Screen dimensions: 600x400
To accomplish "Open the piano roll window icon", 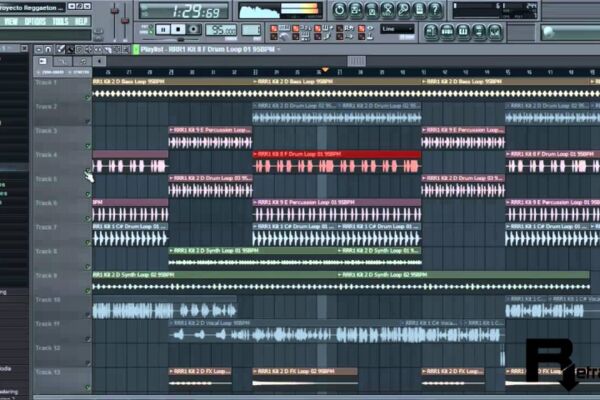I will (x=463, y=32).
